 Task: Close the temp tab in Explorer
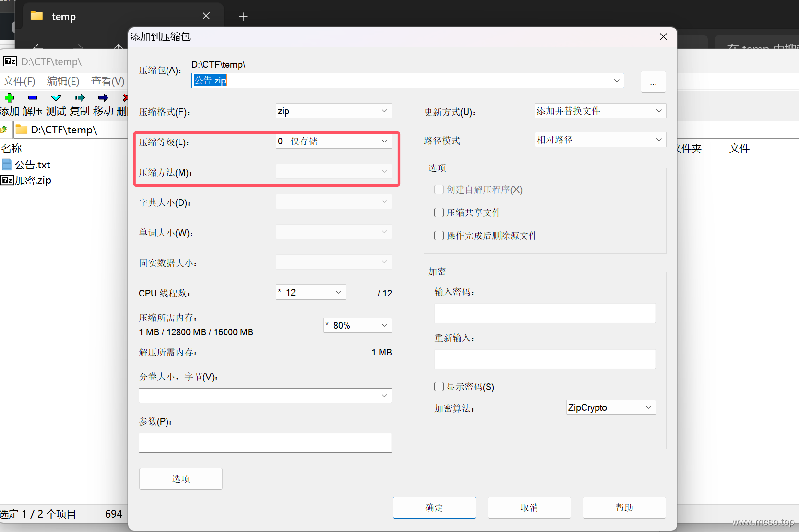[206, 16]
